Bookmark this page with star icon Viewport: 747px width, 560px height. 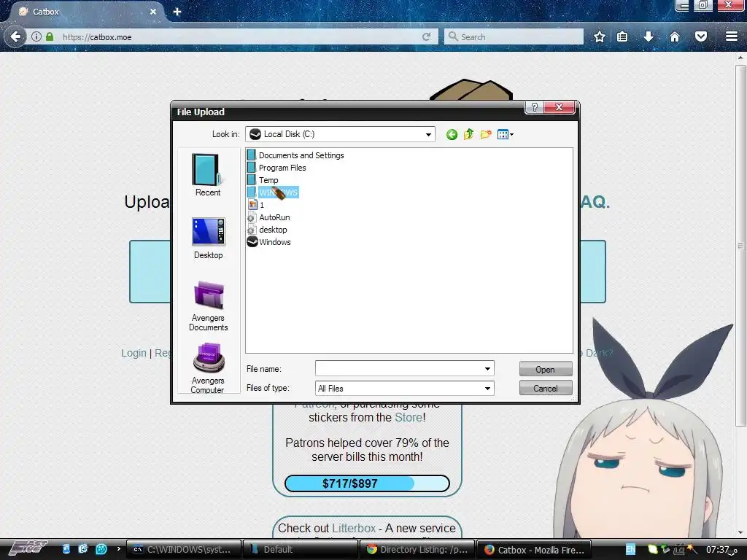pos(600,36)
